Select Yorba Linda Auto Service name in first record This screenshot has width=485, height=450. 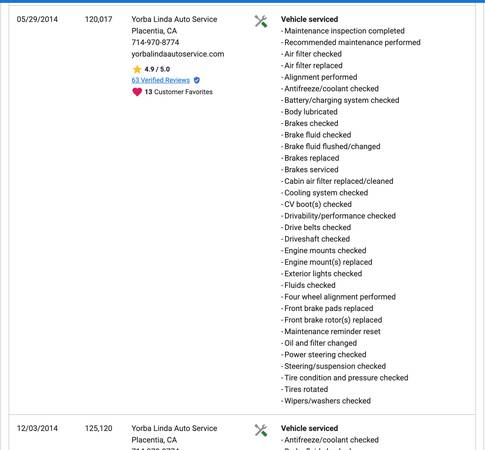pyautogui.click(x=174, y=19)
